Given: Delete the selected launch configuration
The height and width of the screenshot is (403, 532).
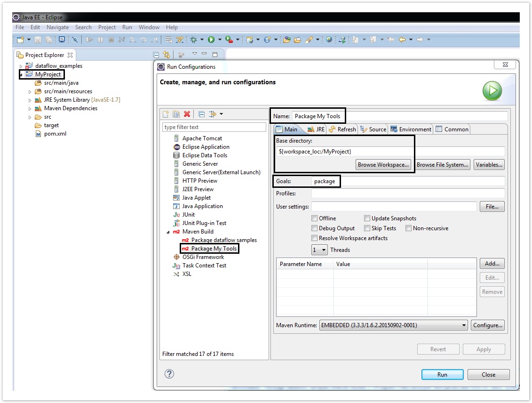Looking at the screenshot, I should click(x=186, y=114).
